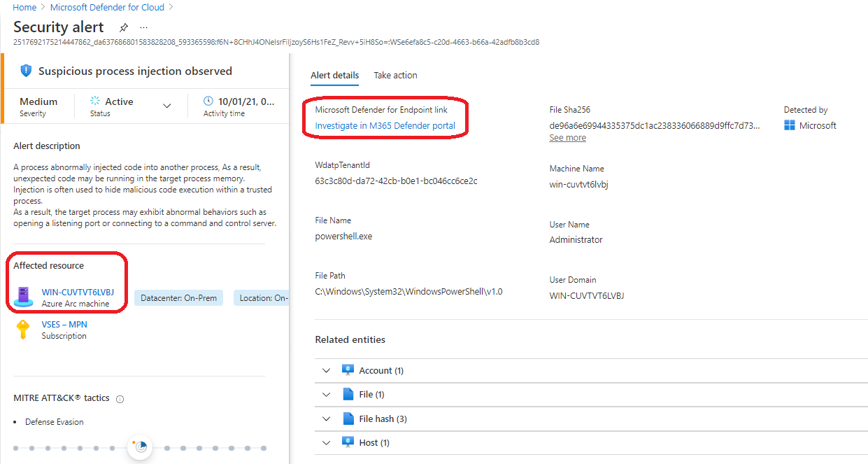
Task: Click See more under File Sha256
Action: click(x=567, y=138)
